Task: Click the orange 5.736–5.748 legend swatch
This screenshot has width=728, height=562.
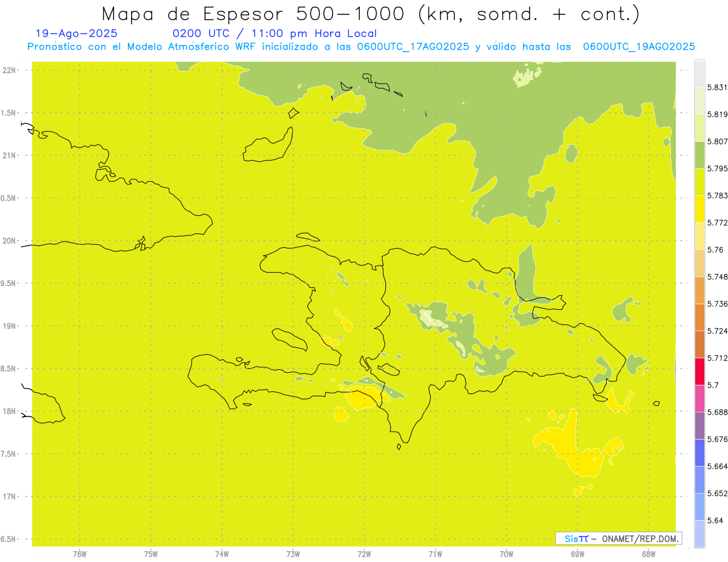Action: [699, 290]
